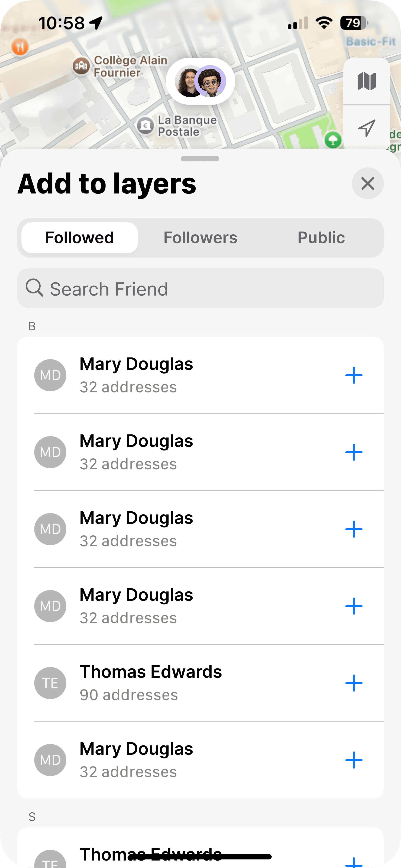Select the La Banque Postale map icon
The height and width of the screenshot is (868, 401).
click(146, 126)
